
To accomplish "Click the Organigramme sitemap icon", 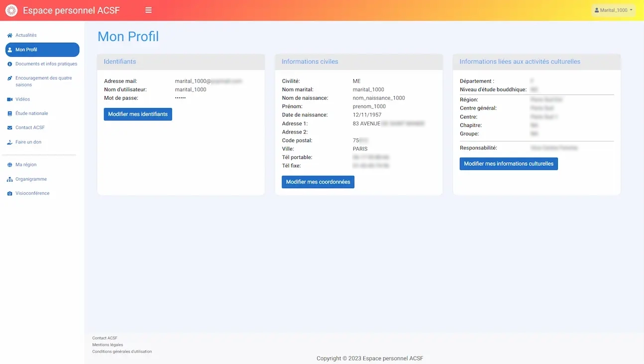I will tap(9, 179).
